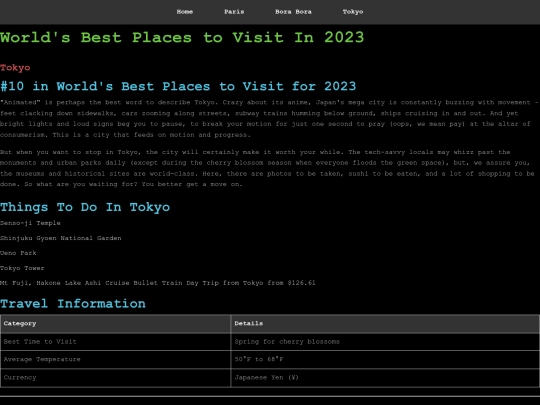
Task: Select the Ueno Park list item
Action: [18, 253]
